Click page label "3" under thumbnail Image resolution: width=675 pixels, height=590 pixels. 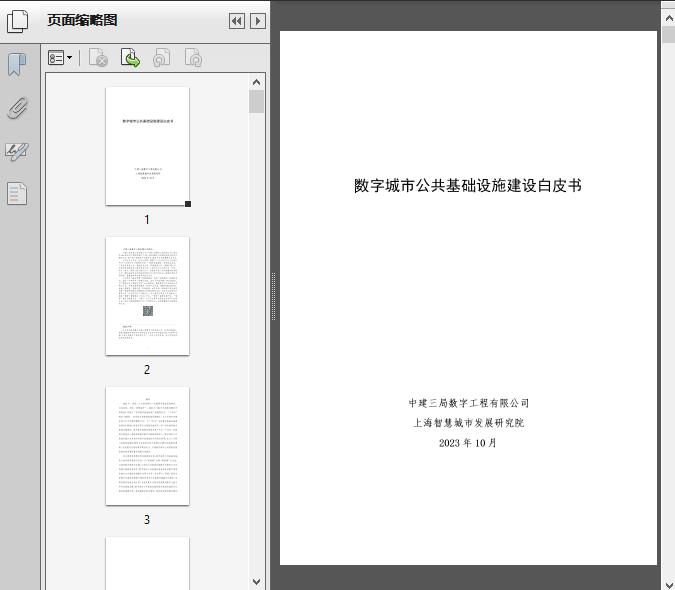[147, 520]
